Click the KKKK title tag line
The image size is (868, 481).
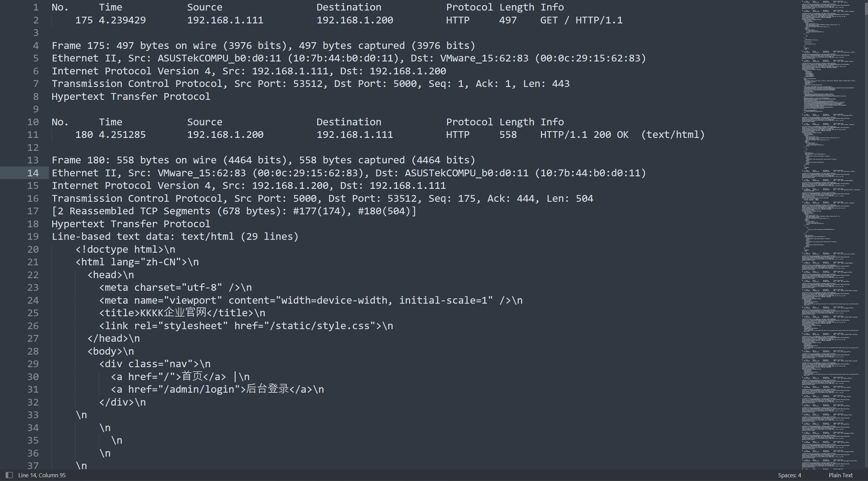tap(182, 313)
